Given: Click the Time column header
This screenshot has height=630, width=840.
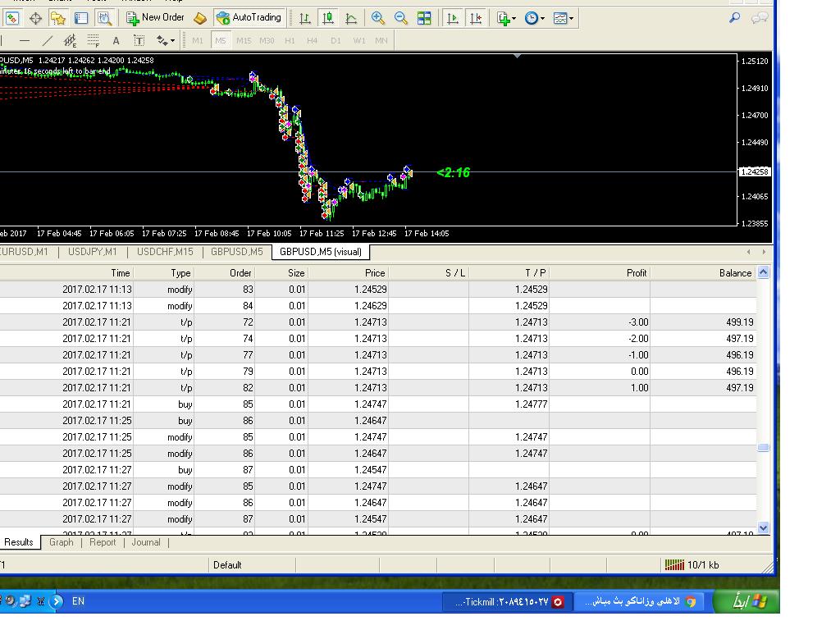Looking at the screenshot, I should coord(66,272).
